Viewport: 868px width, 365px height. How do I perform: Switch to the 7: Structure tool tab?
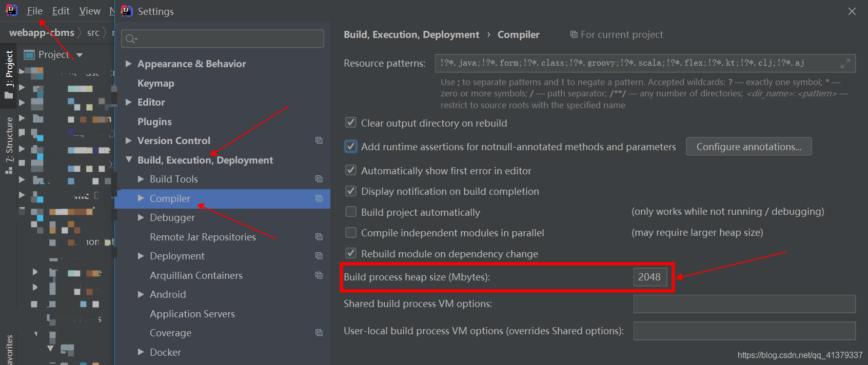click(9, 146)
